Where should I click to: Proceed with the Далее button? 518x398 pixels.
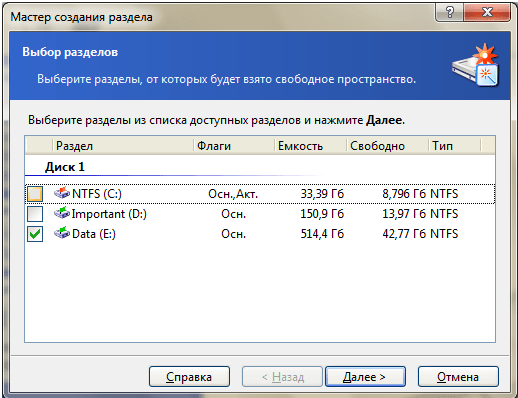pos(365,377)
